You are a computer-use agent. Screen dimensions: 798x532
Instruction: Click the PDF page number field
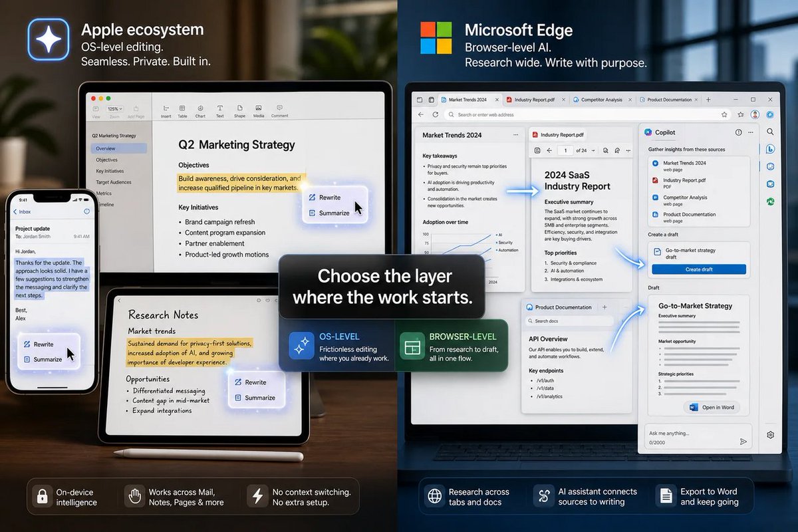tap(566, 150)
